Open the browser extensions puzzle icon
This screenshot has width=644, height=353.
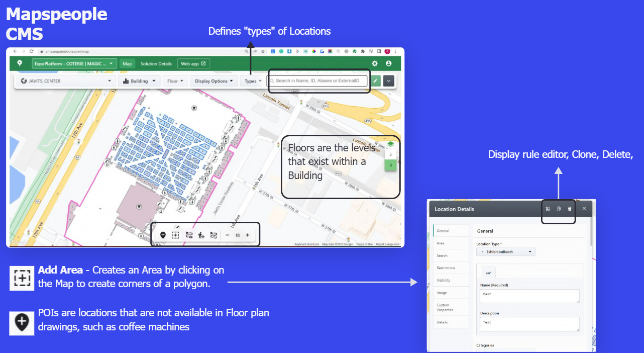coord(362,51)
